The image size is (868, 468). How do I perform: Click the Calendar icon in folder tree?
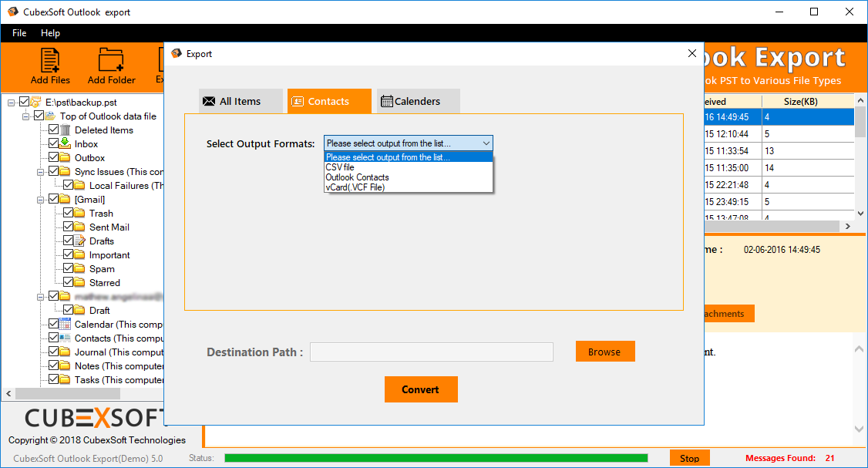point(66,324)
